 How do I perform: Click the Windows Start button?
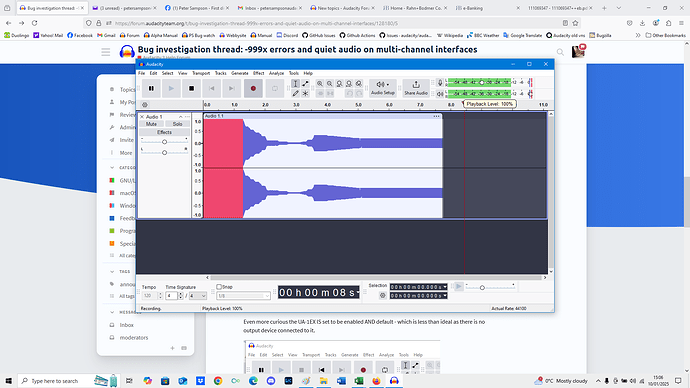pos(8,381)
